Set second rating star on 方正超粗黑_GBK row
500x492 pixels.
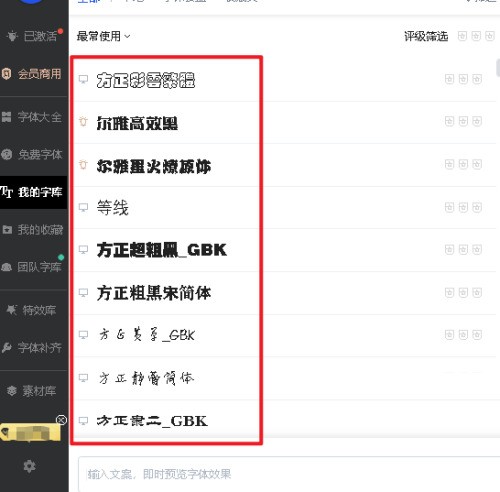pos(463,249)
